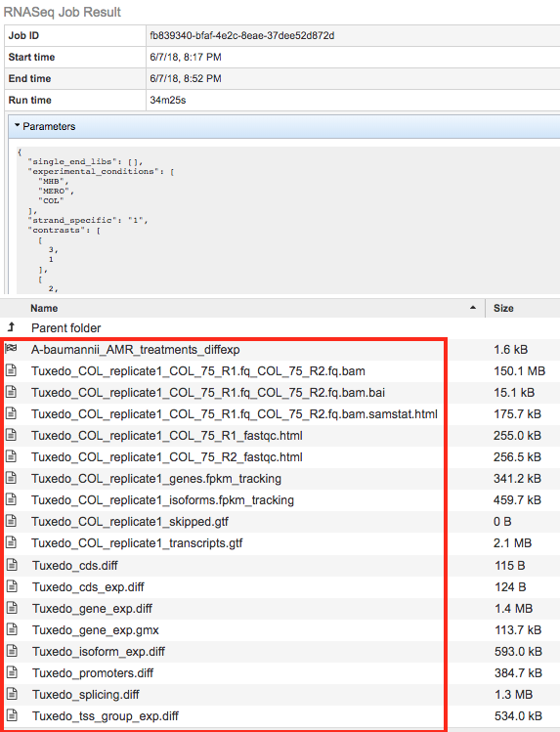This screenshot has width=560, height=732.
Task: Click file icon for genes.fpkm_tracking
Action: point(11,478)
